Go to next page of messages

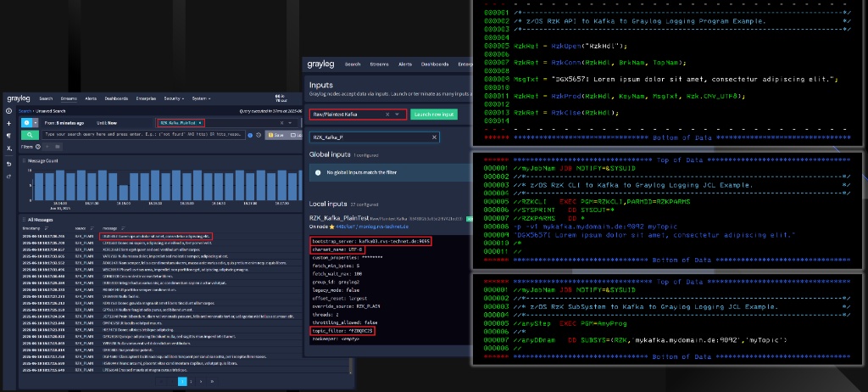coord(201,382)
